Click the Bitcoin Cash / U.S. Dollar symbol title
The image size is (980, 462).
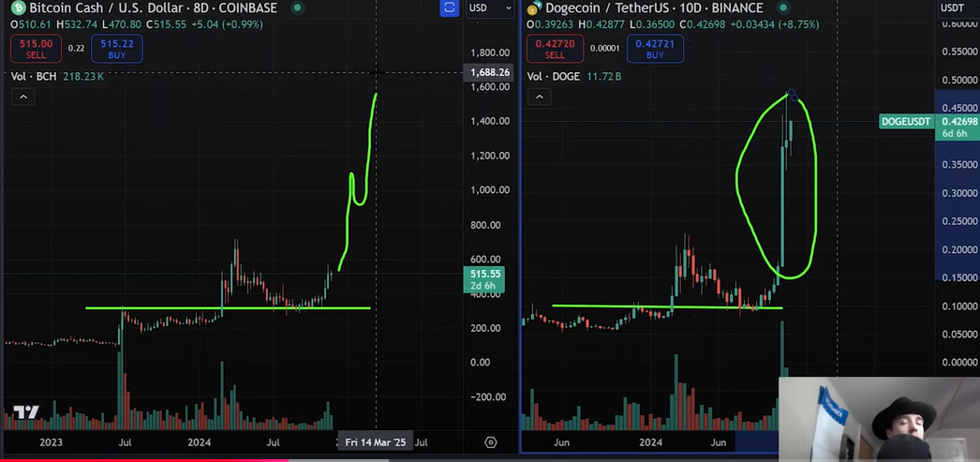point(153,8)
